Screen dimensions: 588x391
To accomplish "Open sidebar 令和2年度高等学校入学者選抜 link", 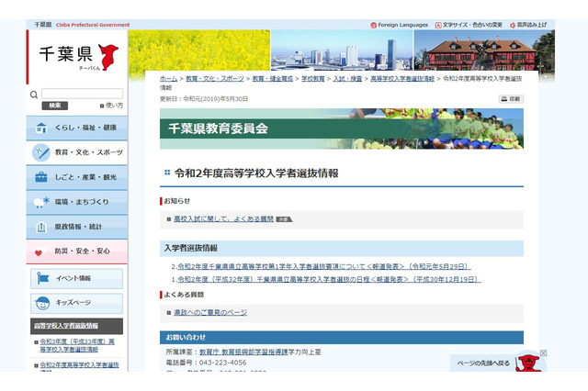I will [80, 366].
